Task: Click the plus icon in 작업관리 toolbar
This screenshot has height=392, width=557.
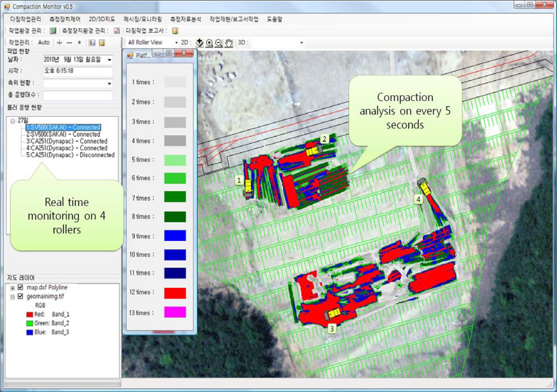Action: (60, 42)
